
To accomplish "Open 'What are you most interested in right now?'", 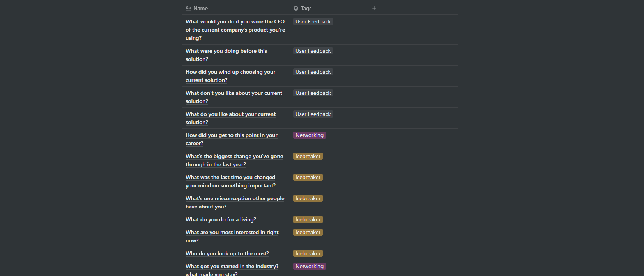I will (x=232, y=236).
